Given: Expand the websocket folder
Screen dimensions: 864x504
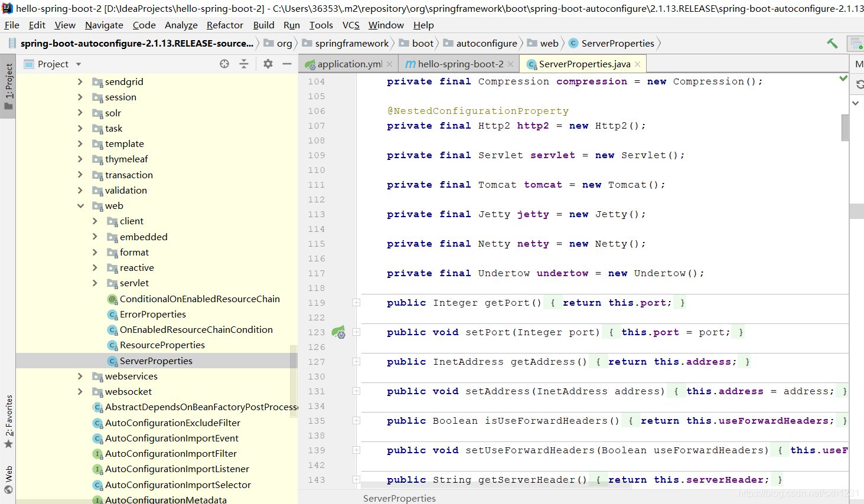Looking at the screenshot, I should 80,391.
